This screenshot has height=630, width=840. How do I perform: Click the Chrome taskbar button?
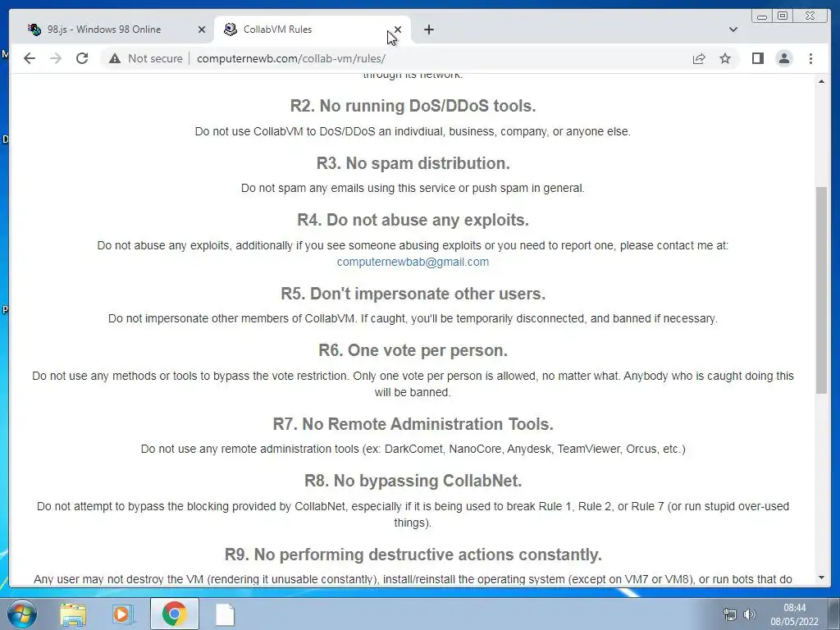pyautogui.click(x=174, y=614)
